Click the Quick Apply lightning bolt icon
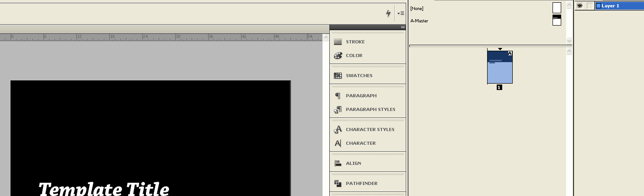This screenshot has width=644, height=196. tap(388, 13)
